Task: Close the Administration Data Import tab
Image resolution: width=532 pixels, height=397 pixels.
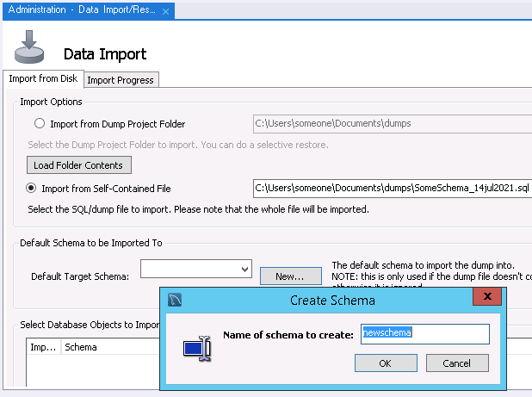Action: tap(166, 10)
